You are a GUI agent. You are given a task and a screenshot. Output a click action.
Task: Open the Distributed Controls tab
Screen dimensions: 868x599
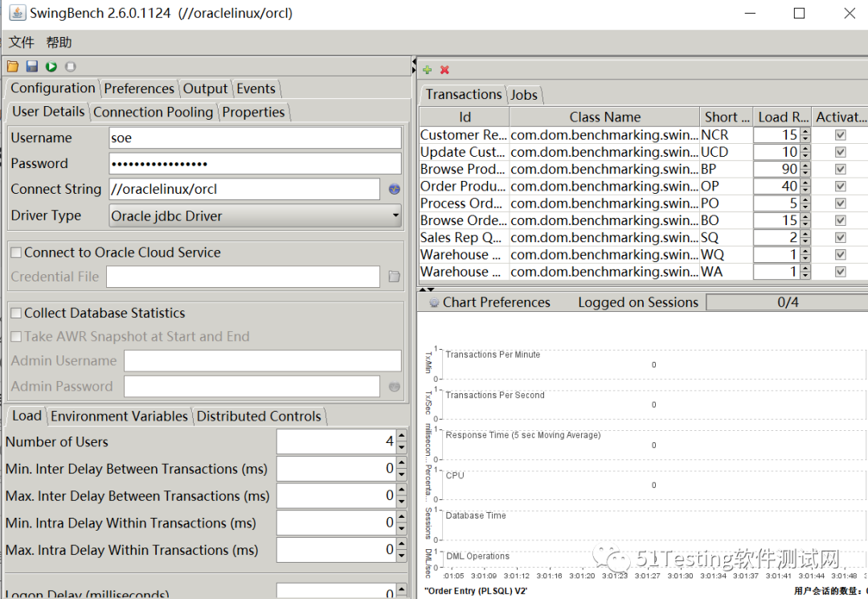(259, 416)
